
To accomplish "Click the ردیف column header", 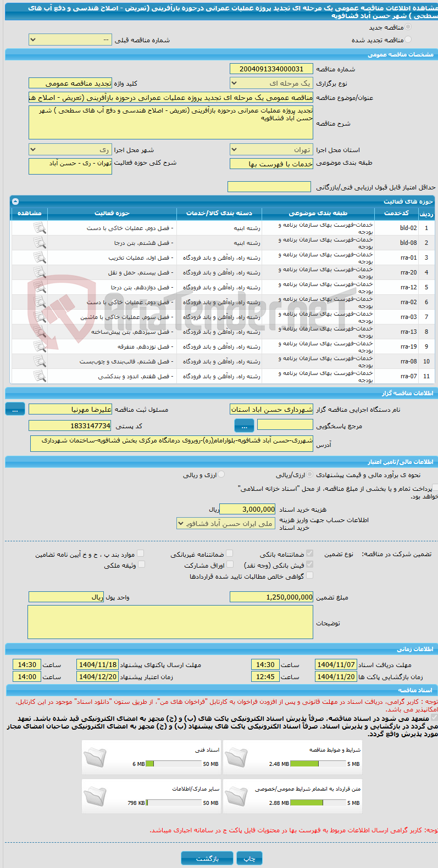I will click(x=426, y=214).
